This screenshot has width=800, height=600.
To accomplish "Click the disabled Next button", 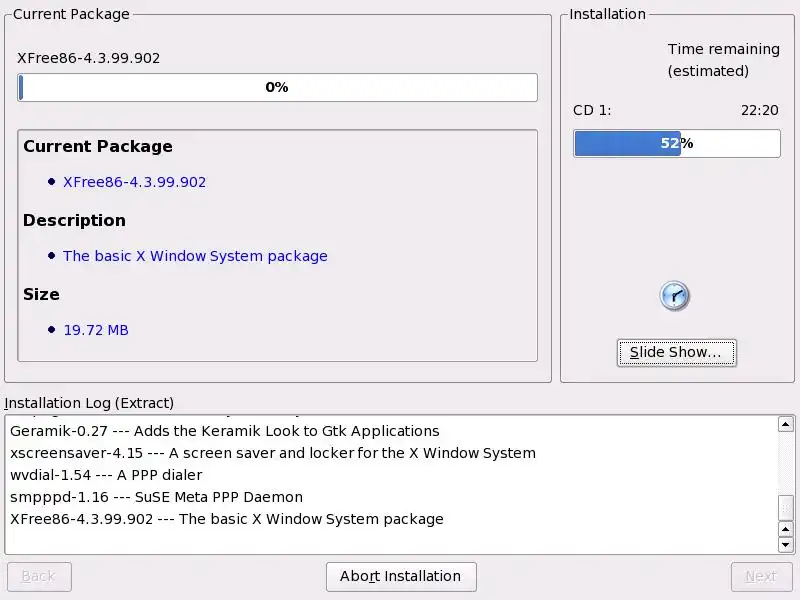I will click(x=761, y=577).
